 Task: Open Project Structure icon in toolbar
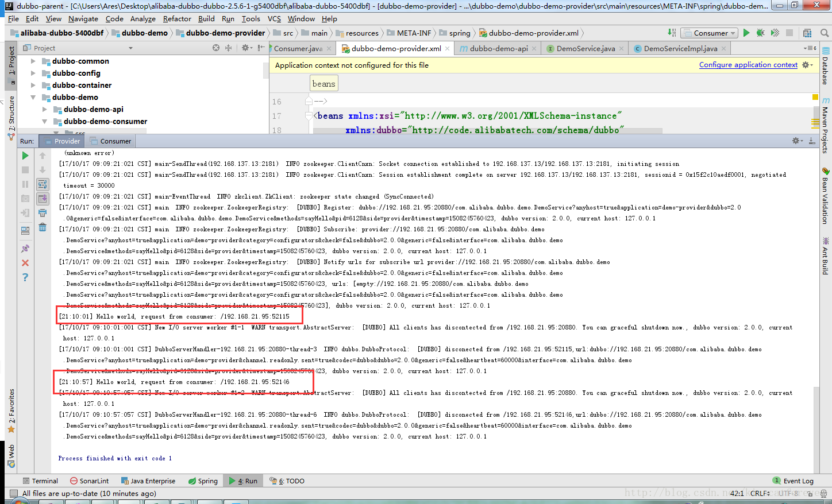pyautogui.click(x=807, y=33)
